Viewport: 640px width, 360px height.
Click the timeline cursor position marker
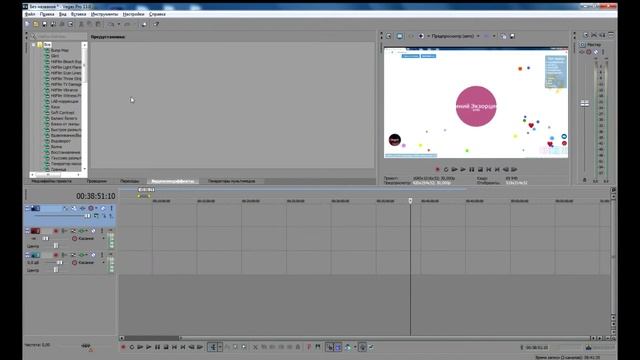411,201
